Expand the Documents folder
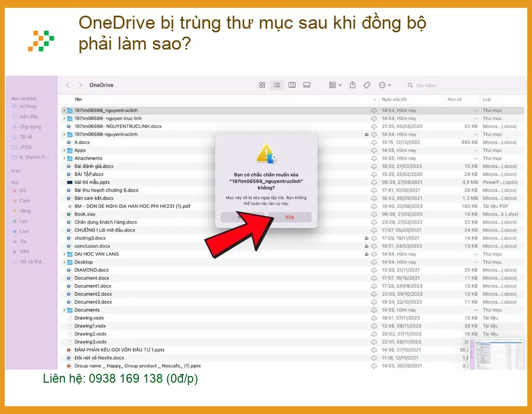Screen dimensions: 532x414 (64, 310)
